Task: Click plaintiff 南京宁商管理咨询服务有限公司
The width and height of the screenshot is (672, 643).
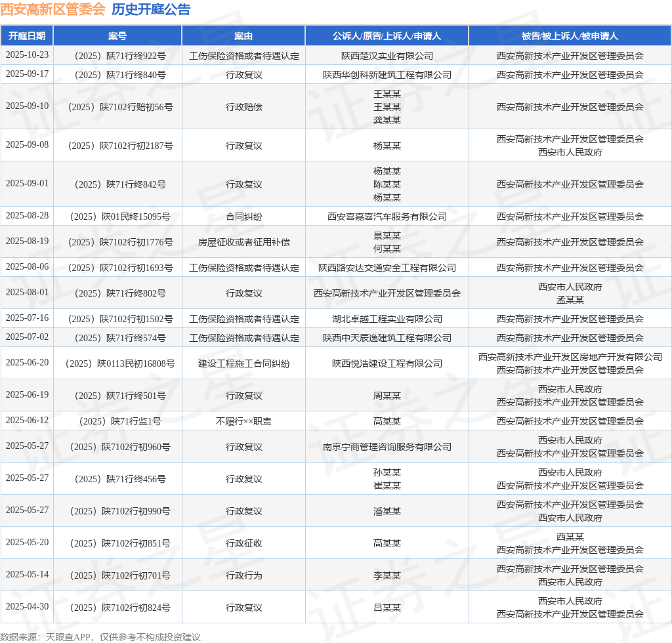Action: pyautogui.click(x=387, y=447)
